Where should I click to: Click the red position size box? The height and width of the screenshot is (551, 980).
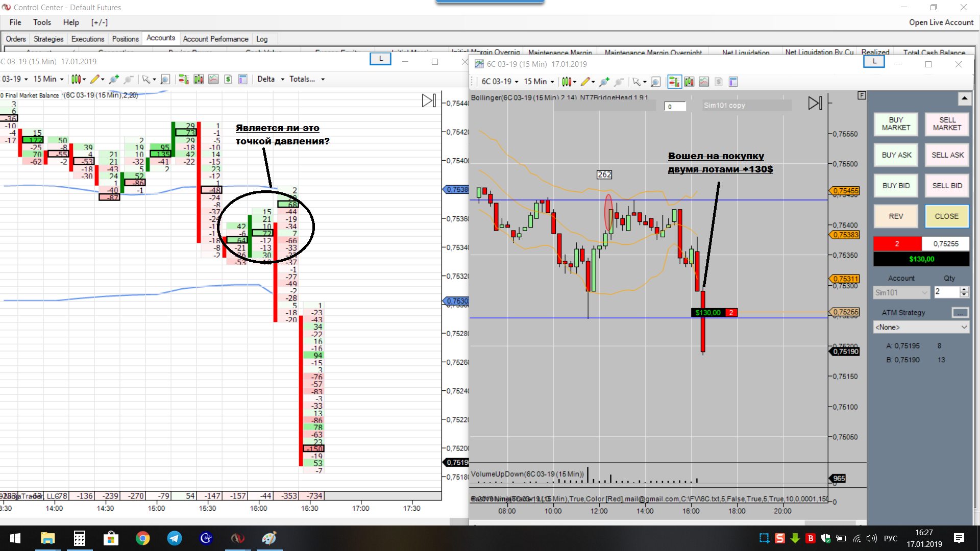(x=897, y=244)
